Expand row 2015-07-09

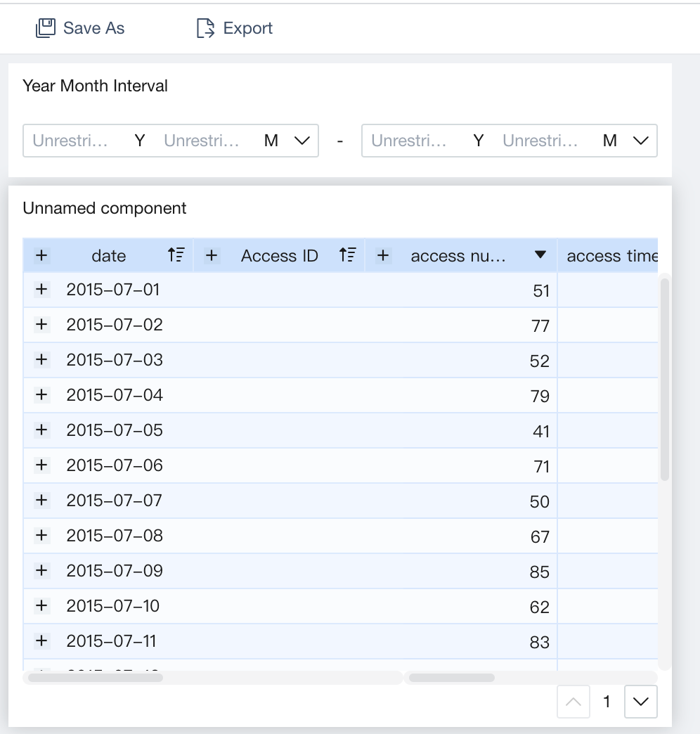pyautogui.click(x=41, y=571)
